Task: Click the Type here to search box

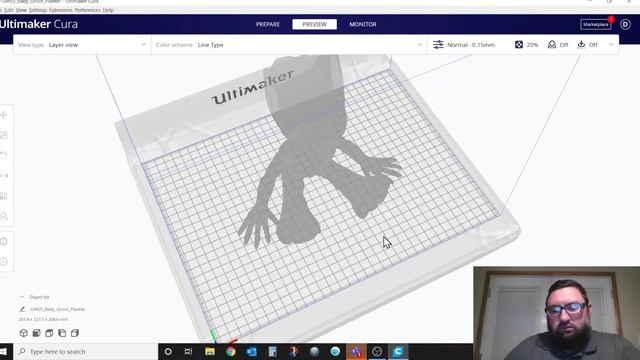Action: coord(86,351)
